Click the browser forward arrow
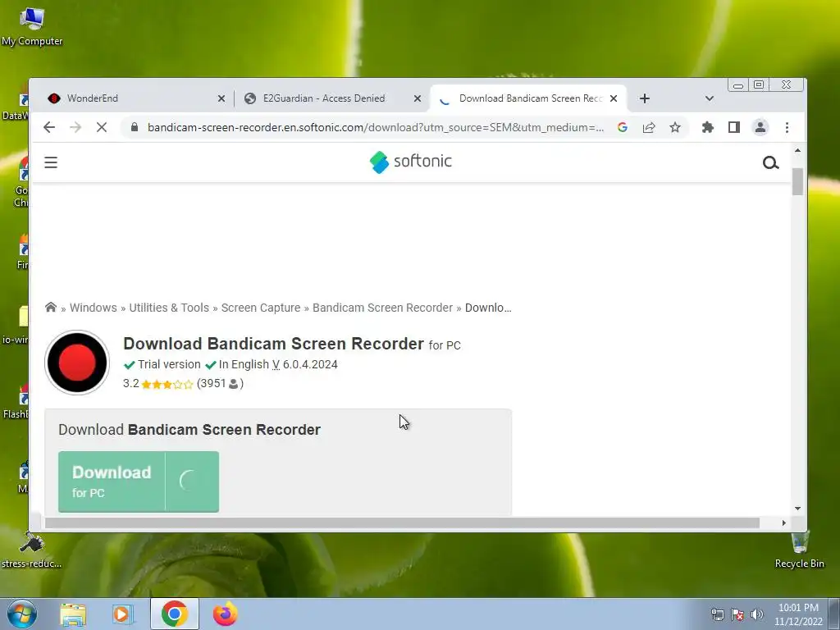Screen dimensions: 840x630 75,127
